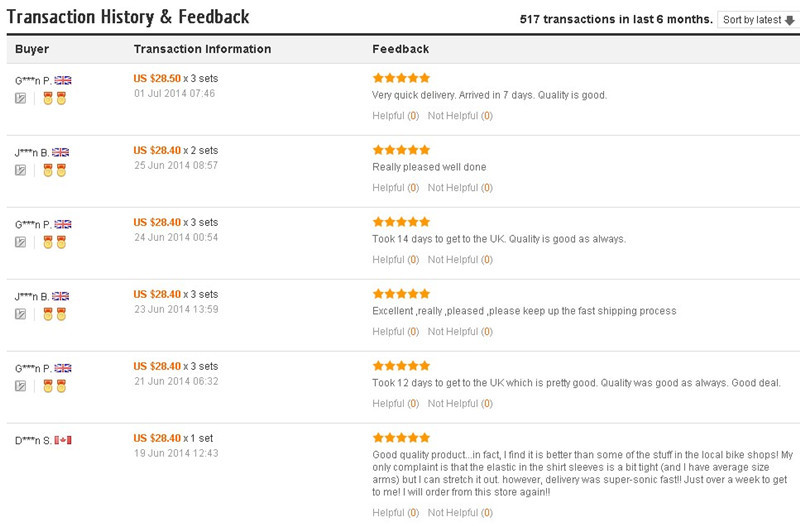Image resolution: width=800 pixels, height=526 pixels.
Task: Mark 'Excellent, really, pleased' review Not Helpful
Action: (460, 332)
